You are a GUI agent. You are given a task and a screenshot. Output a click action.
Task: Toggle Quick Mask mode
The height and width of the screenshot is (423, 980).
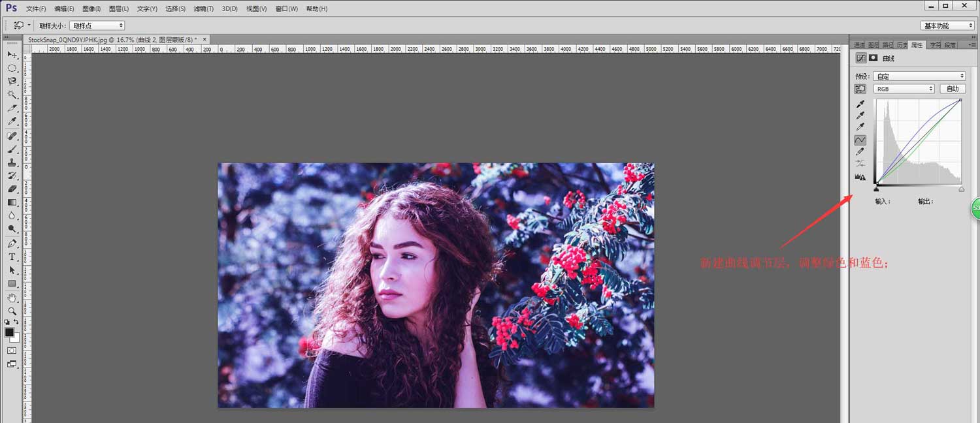coord(12,351)
